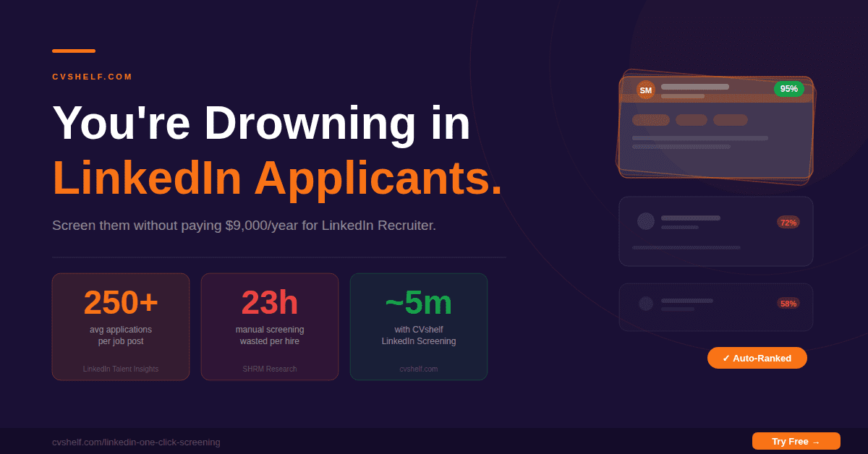This screenshot has width=868, height=454.
Task: Click the avatar circle on the 72% candidate card
Action: pos(644,222)
